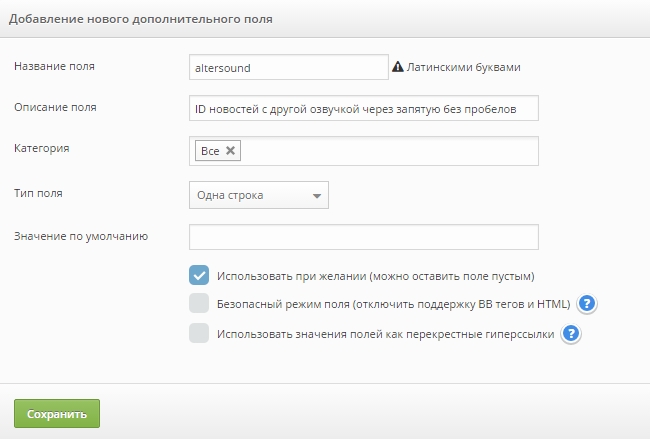This screenshot has width=650, height=439.
Task: Open help for safe field mode
Action: (x=587, y=304)
